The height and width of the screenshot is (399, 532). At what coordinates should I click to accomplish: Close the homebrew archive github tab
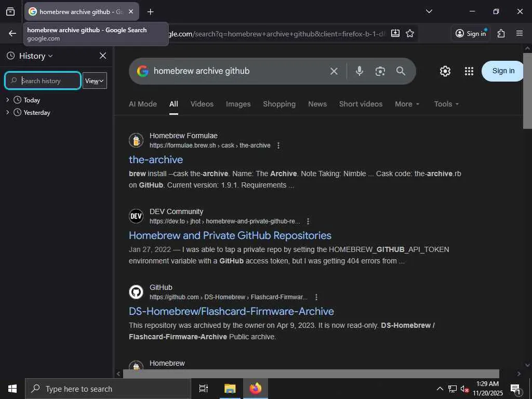pos(131,11)
